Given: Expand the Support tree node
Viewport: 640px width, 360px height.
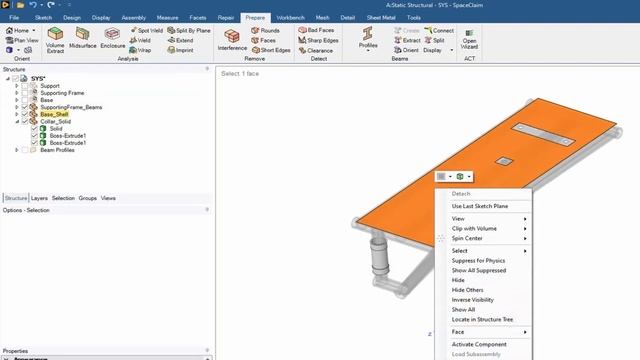Looking at the screenshot, I should point(17,86).
